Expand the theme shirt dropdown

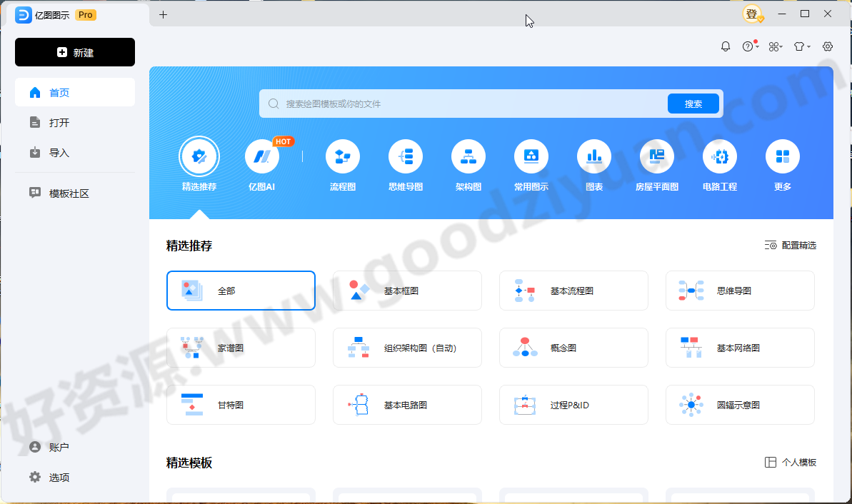[x=801, y=46]
